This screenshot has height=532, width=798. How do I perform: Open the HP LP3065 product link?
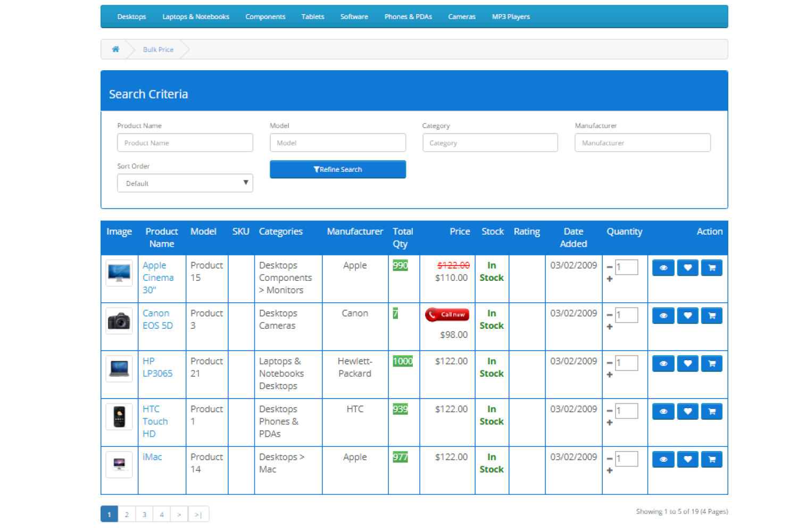pyautogui.click(x=157, y=367)
